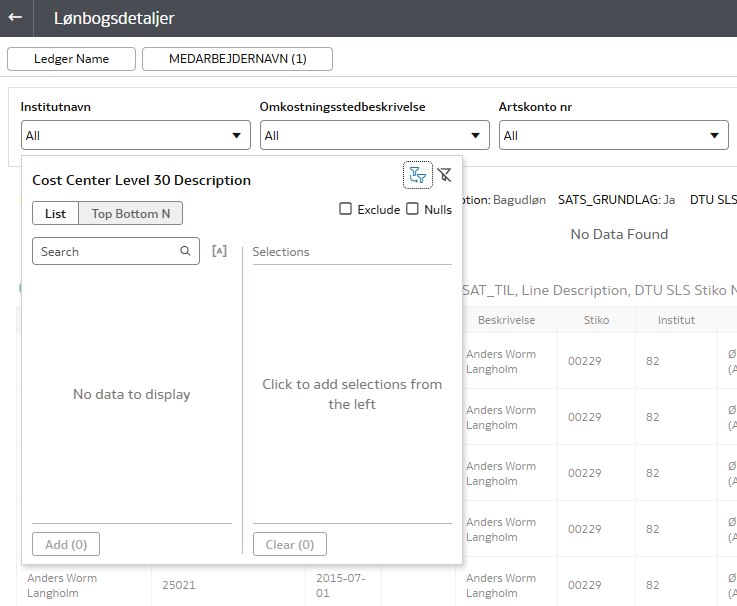Click the Institut column header
Viewport: 737px width, 606px height.
[x=676, y=320]
